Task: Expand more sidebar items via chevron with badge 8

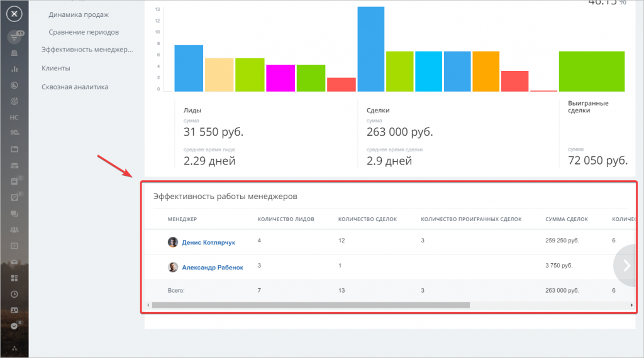Action: point(14,326)
